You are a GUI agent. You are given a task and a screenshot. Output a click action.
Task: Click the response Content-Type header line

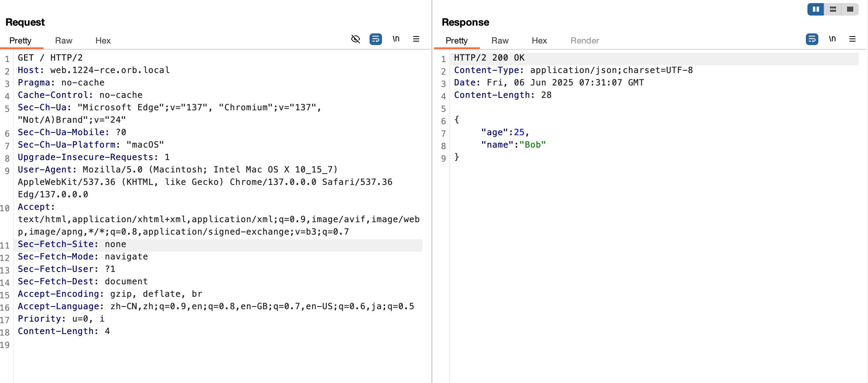(573, 70)
